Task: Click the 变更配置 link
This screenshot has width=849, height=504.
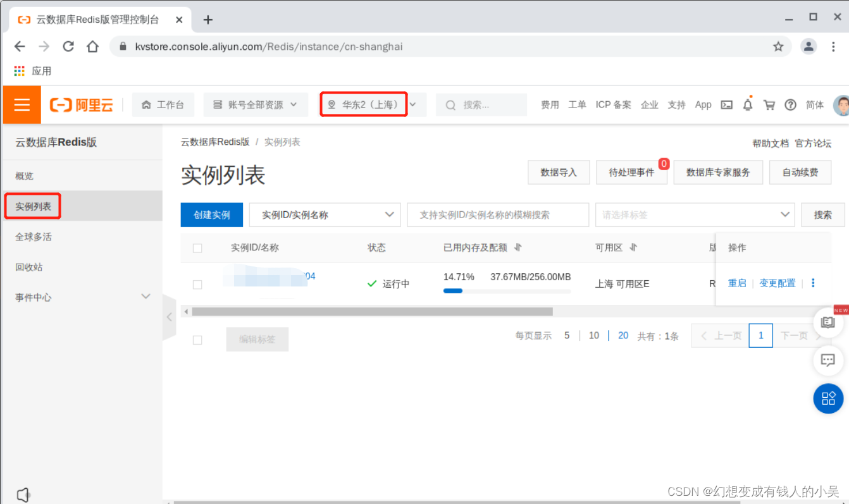Action: (778, 283)
